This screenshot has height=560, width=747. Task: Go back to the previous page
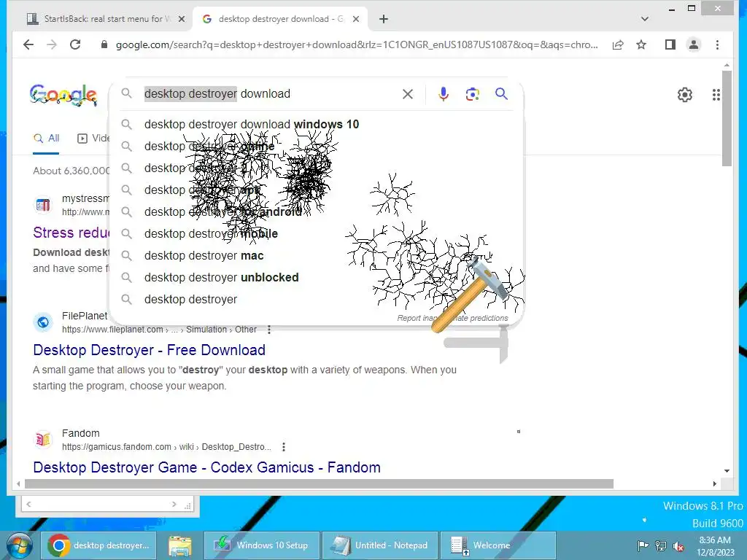click(28, 44)
